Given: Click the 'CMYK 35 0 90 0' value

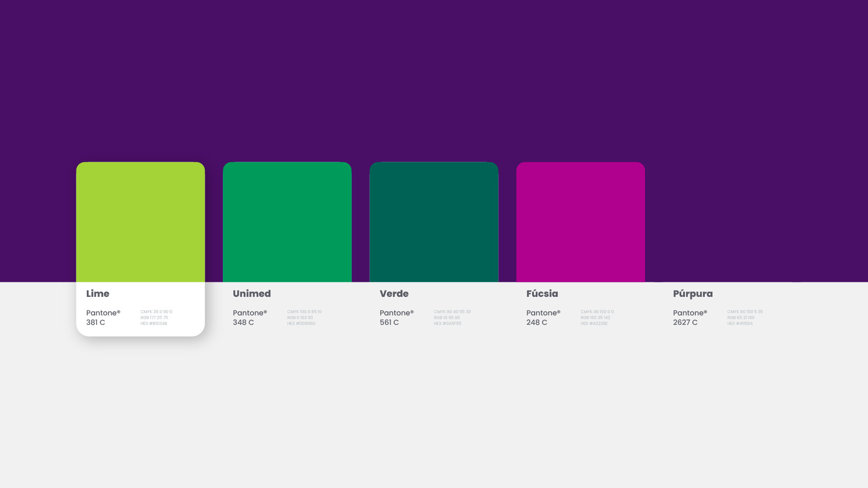Looking at the screenshot, I should [x=156, y=312].
